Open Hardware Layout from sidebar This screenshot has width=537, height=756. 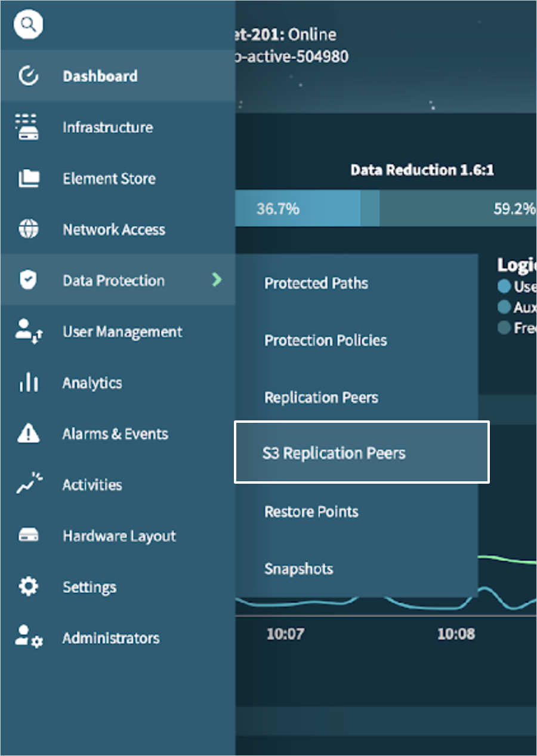click(x=119, y=536)
